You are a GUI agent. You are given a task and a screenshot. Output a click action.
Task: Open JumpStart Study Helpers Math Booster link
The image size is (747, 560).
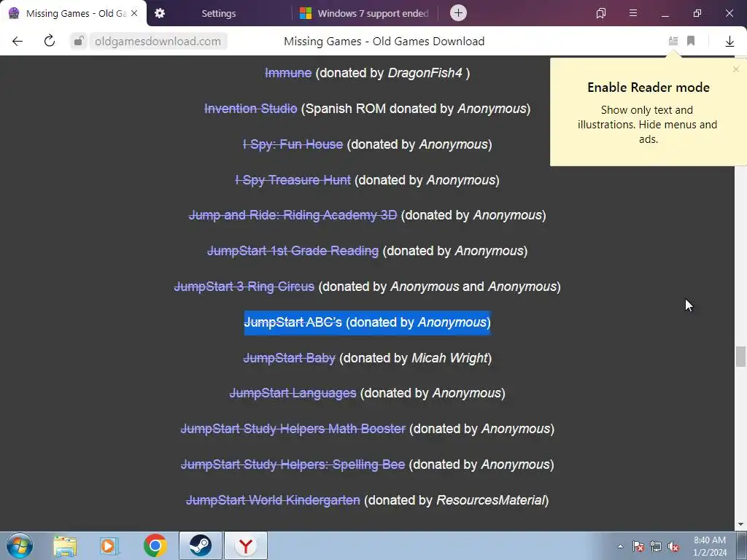pos(293,429)
